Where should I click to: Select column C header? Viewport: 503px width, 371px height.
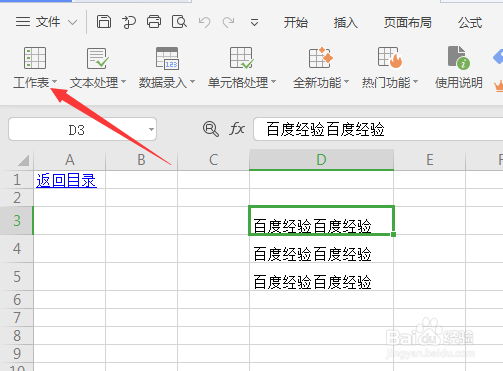(213, 160)
